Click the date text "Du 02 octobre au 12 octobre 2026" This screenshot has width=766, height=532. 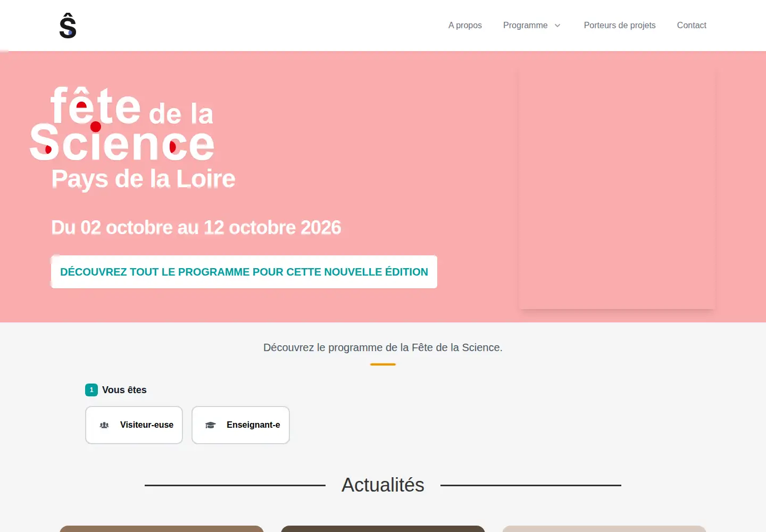click(196, 227)
